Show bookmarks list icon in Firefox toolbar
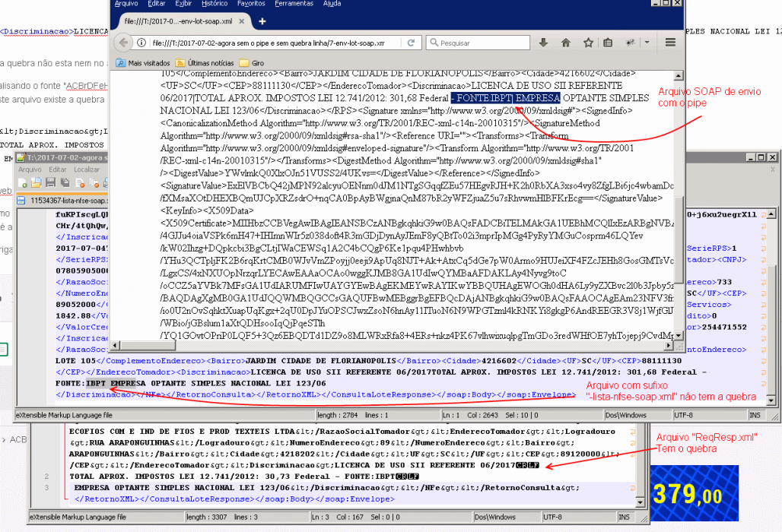Image resolution: width=782 pixels, height=532 pixels. [x=608, y=43]
